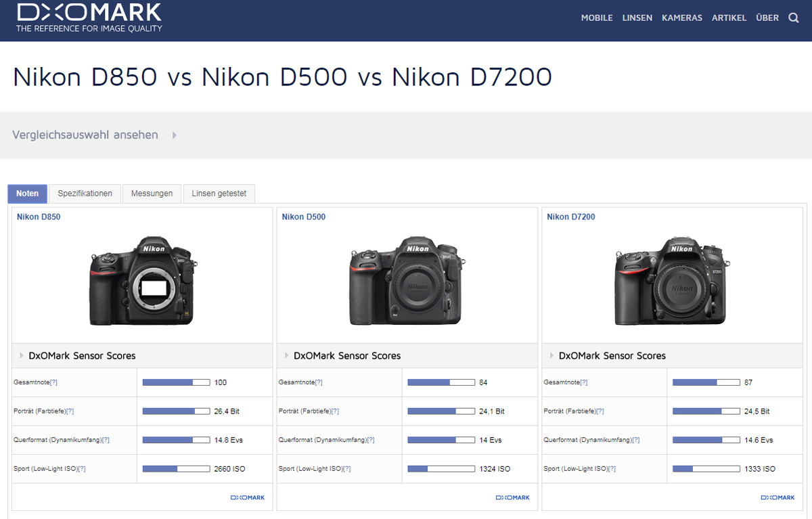This screenshot has height=519, width=812.
Task: Click the Nikon D500 camera image
Action: point(408,281)
